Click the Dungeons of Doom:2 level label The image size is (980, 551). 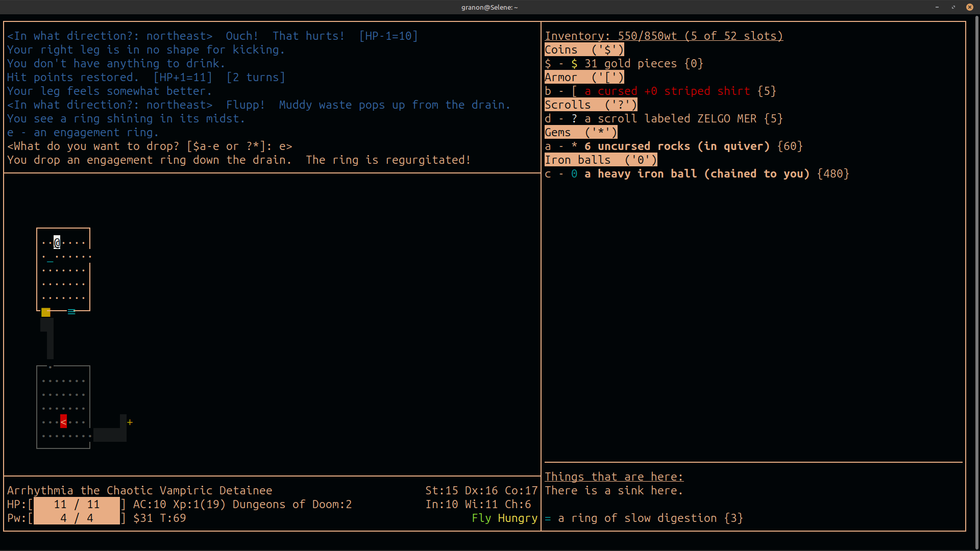(292, 505)
